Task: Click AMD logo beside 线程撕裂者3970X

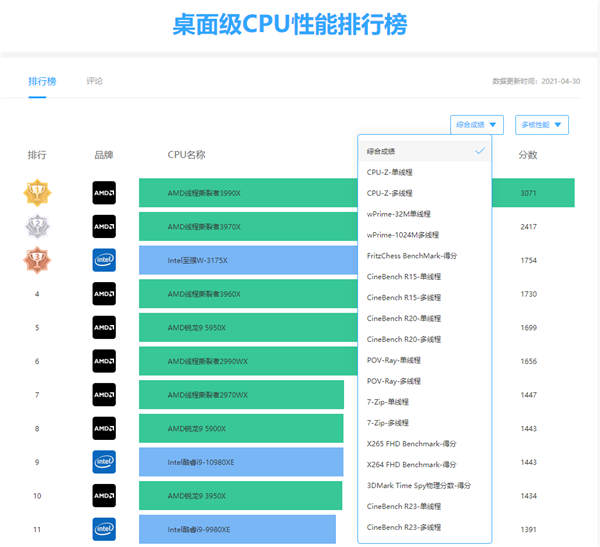Action: 104,226
